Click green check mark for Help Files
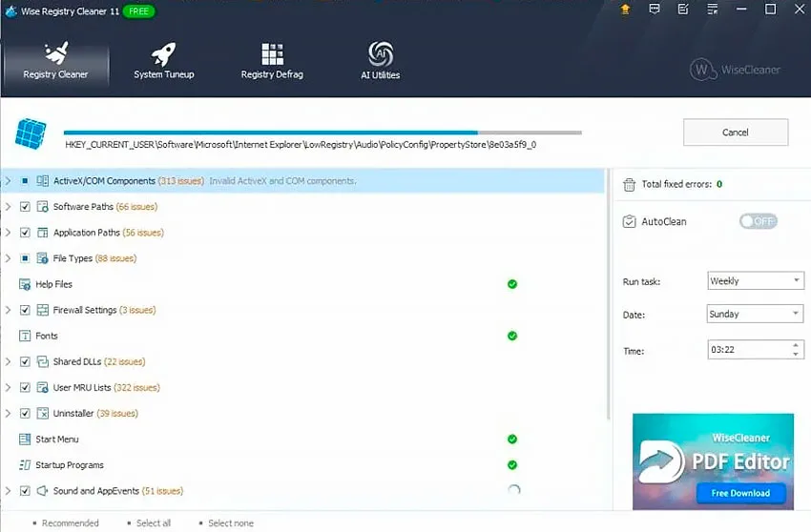 click(512, 284)
